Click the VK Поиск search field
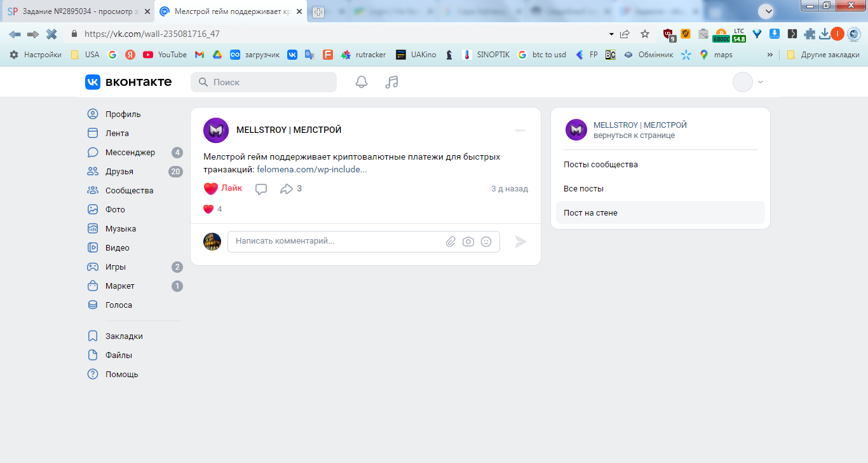 point(264,82)
